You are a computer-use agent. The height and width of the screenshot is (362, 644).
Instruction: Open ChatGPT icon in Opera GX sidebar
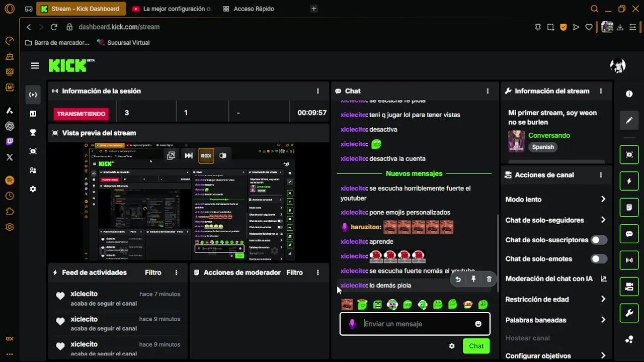pyautogui.click(x=10, y=126)
